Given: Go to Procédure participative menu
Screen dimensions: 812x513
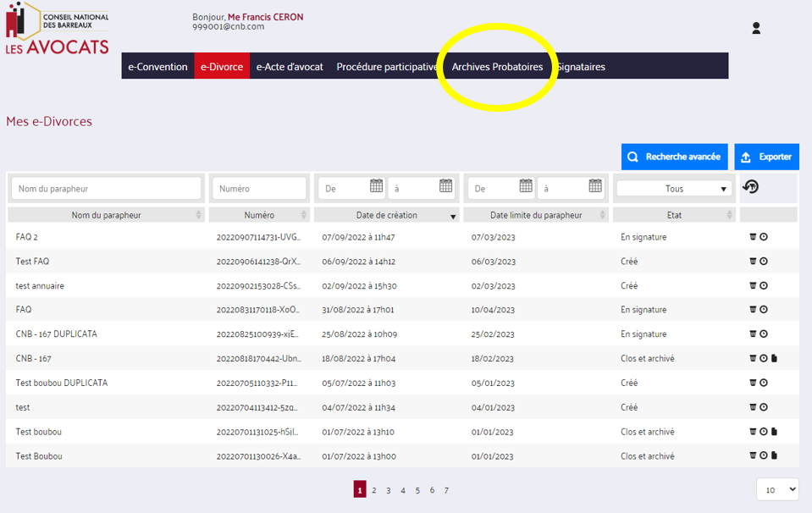Looking at the screenshot, I should (386, 66).
